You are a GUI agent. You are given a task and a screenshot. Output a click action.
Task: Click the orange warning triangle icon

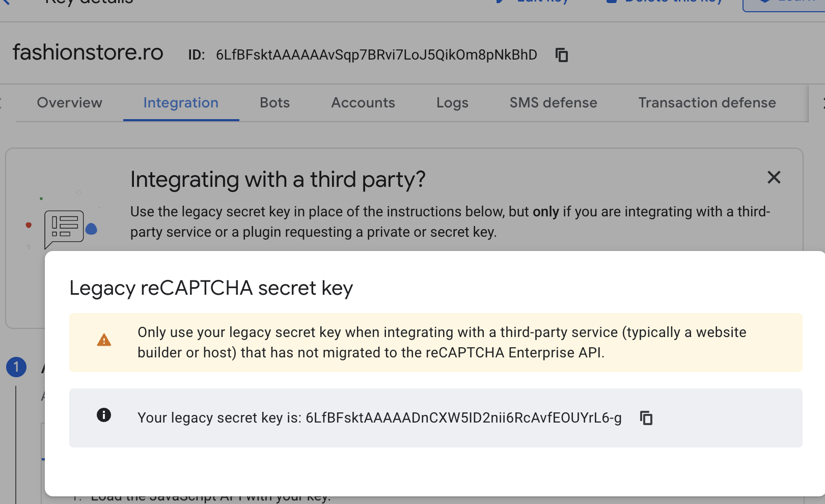(104, 340)
